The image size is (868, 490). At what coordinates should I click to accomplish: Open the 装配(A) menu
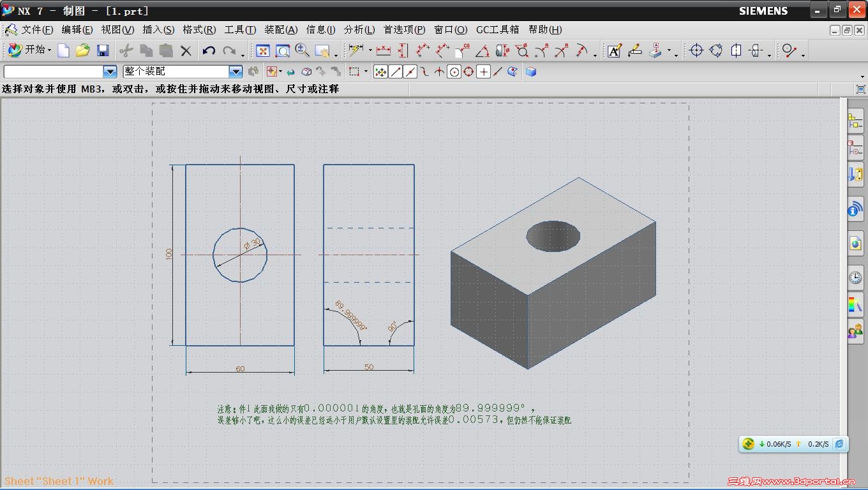click(281, 29)
